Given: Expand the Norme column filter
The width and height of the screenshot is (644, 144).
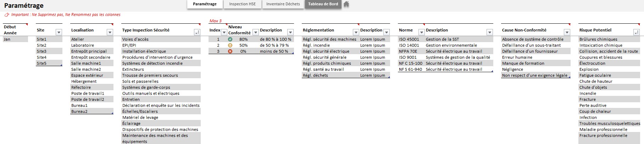Looking at the screenshot, I should pos(421,33).
